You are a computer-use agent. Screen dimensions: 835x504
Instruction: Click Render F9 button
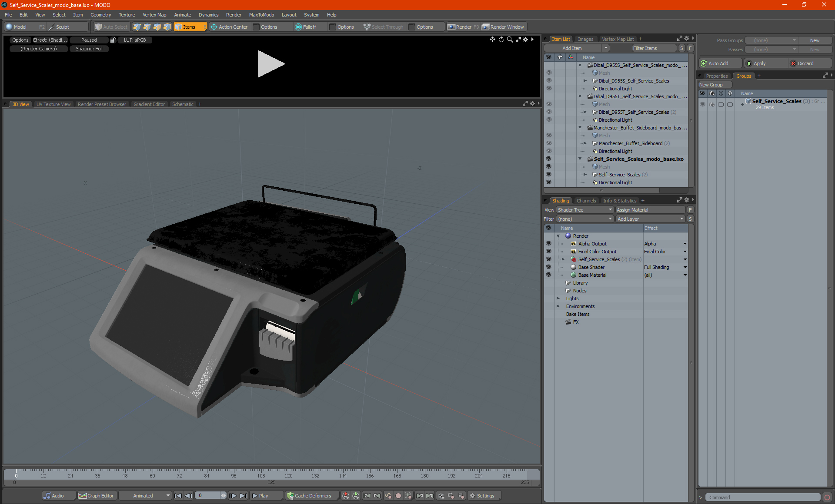463,27
